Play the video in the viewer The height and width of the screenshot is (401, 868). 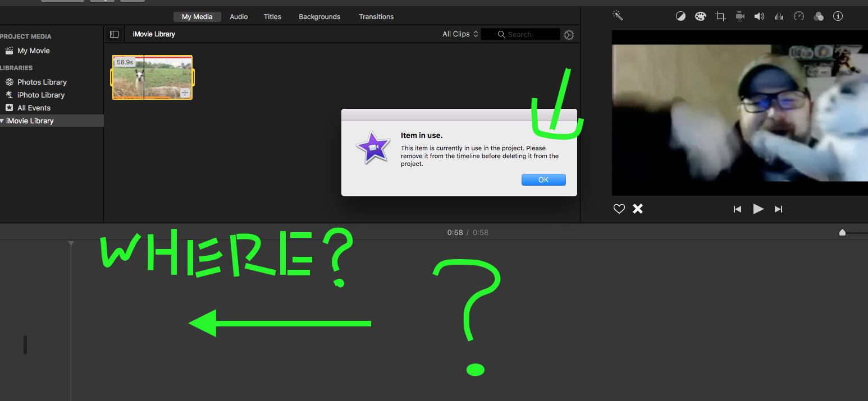pyautogui.click(x=758, y=209)
